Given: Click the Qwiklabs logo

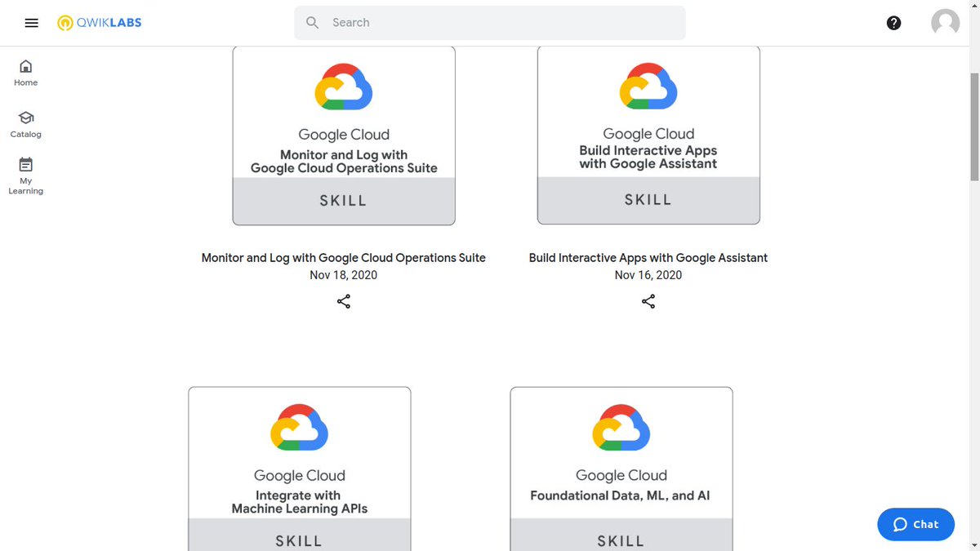Looking at the screenshot, I should click(x=99, y=23).
